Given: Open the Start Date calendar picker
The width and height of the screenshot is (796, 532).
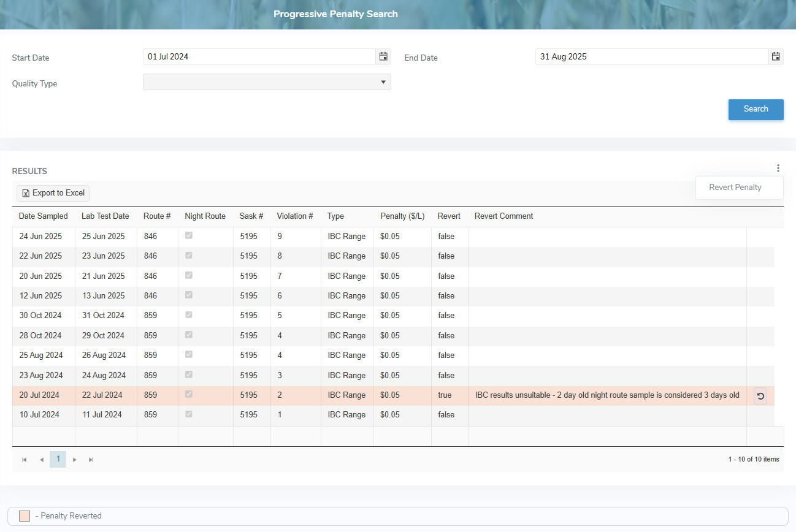Looking at the screenshot, I should coord(383,56).
